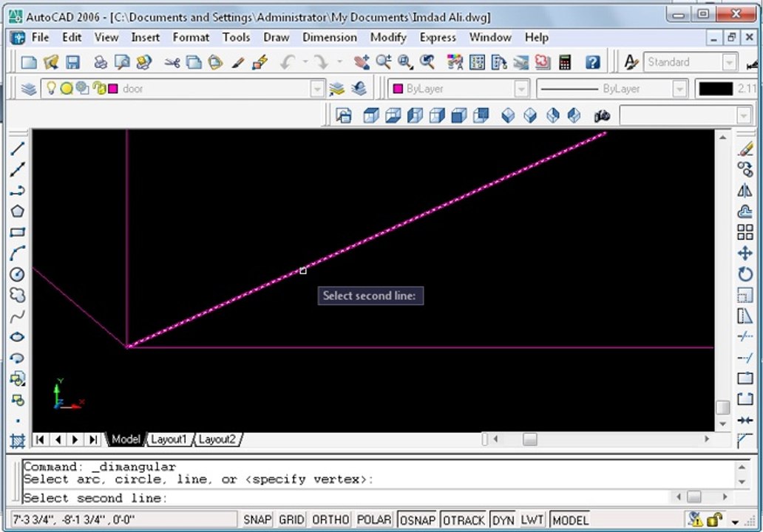
Task: Click the Mirror modify tool
Action: [x=745, y=190]
